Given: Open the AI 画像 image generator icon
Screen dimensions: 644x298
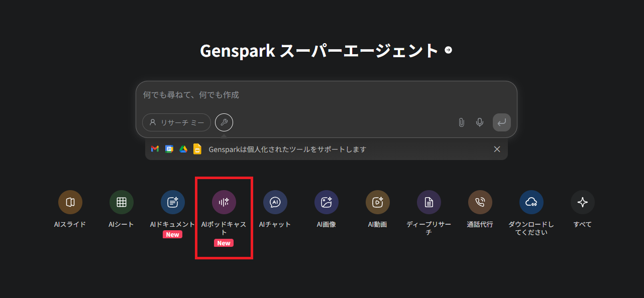Looking at the screenshot, I should click(x=327, y=202).
